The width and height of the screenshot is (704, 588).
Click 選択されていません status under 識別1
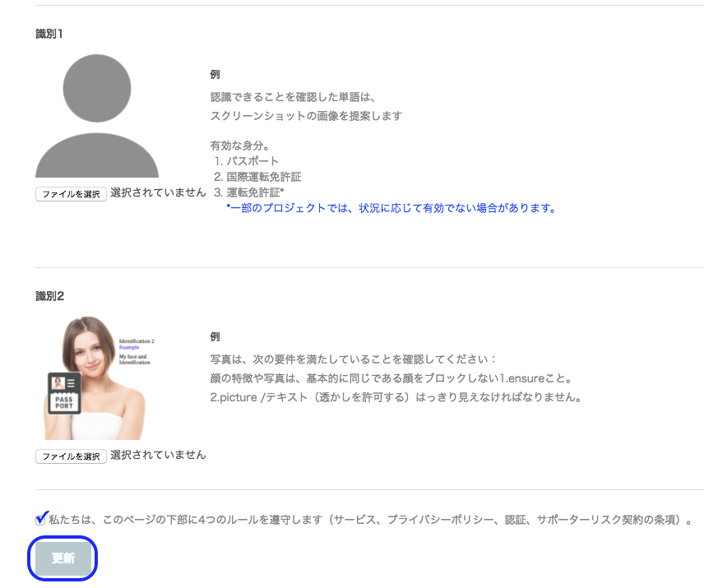[x=158, y=192]
